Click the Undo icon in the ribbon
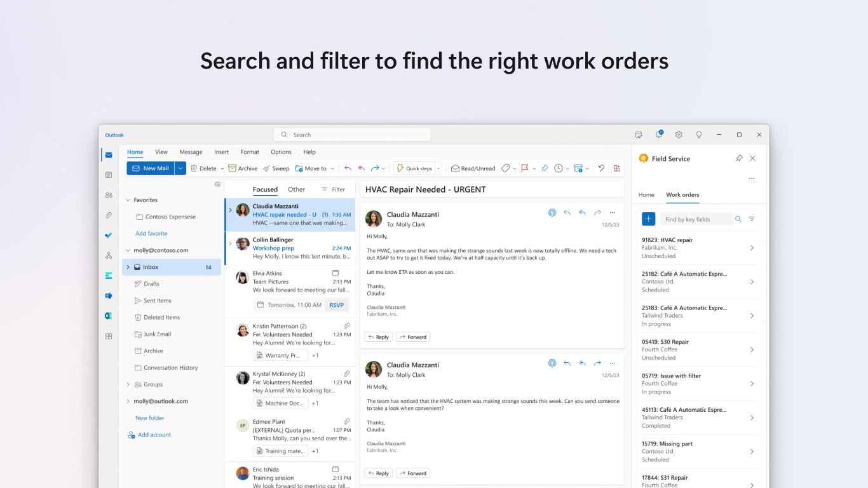 pos(601,168)
